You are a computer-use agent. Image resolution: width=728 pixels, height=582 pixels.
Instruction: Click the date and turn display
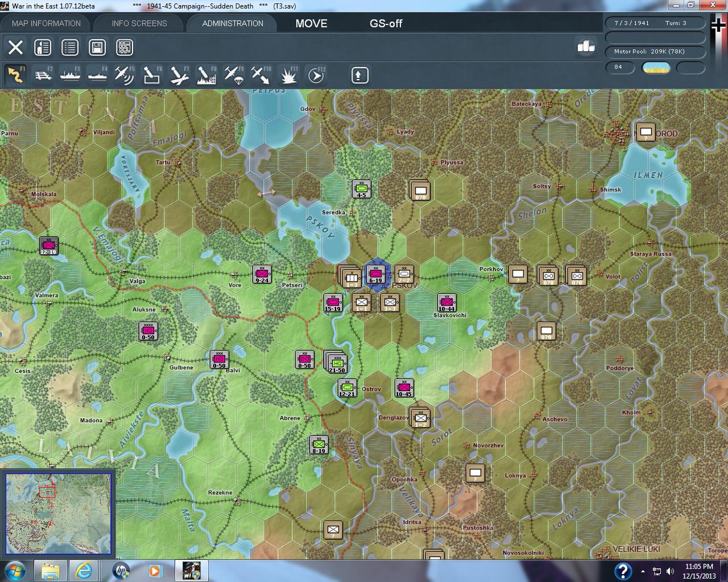point(655,23)
